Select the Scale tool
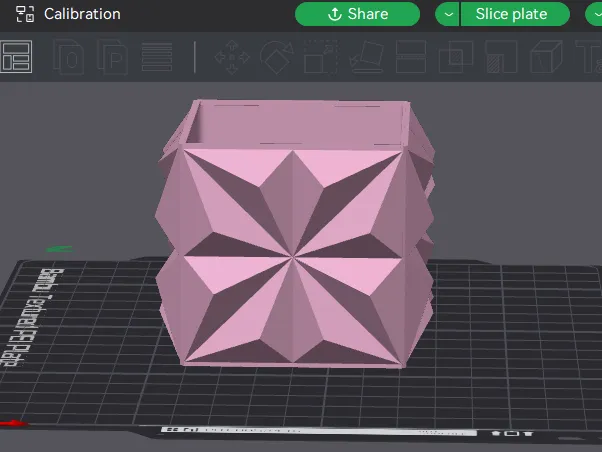This screenshot has width=602, height=452. [321, 57]
